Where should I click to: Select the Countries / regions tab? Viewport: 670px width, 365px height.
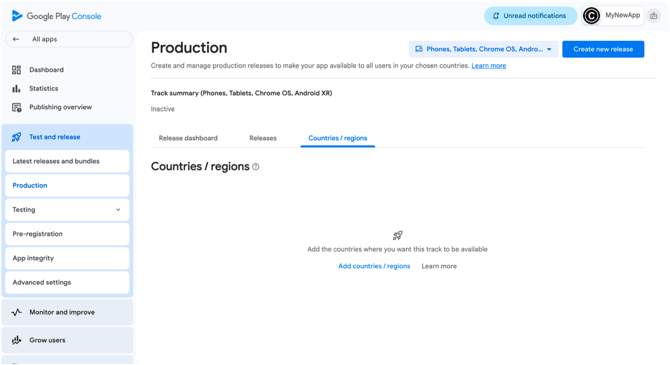(338, 138)
